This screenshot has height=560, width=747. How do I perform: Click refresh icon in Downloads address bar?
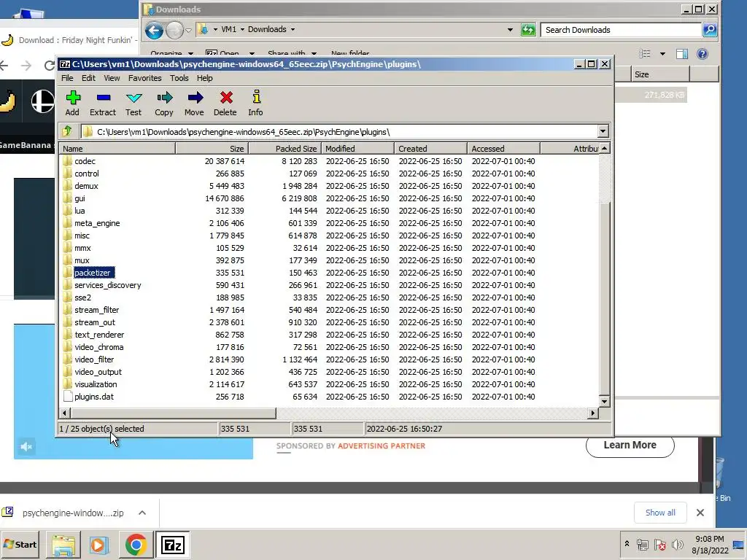pyautogui.click(x=528, y=29)
